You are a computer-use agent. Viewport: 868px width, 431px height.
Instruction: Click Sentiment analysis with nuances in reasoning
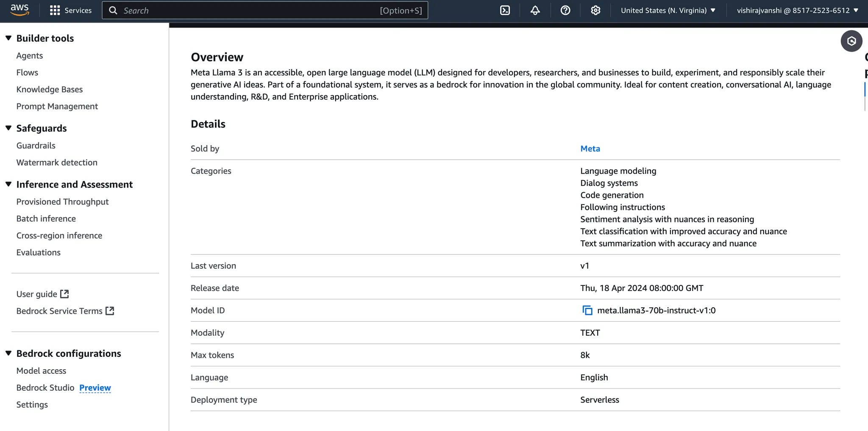667,219
